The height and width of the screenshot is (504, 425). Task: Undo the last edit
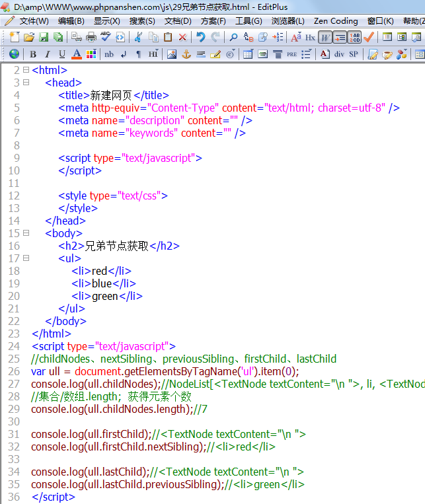pyautogui.click(x=201, y=37)
